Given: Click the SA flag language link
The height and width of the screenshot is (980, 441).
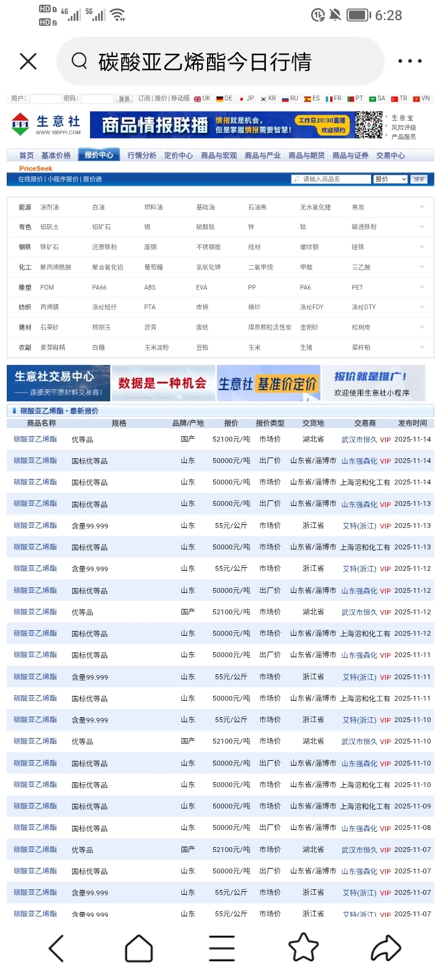Looking at the screenshot, I should click(x=377, y=99).
